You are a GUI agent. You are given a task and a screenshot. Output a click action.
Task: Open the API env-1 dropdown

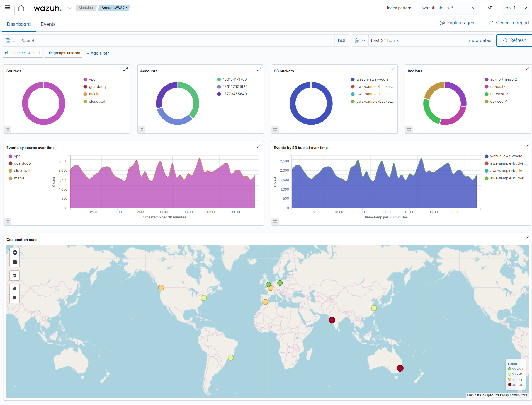pos(516,8)
